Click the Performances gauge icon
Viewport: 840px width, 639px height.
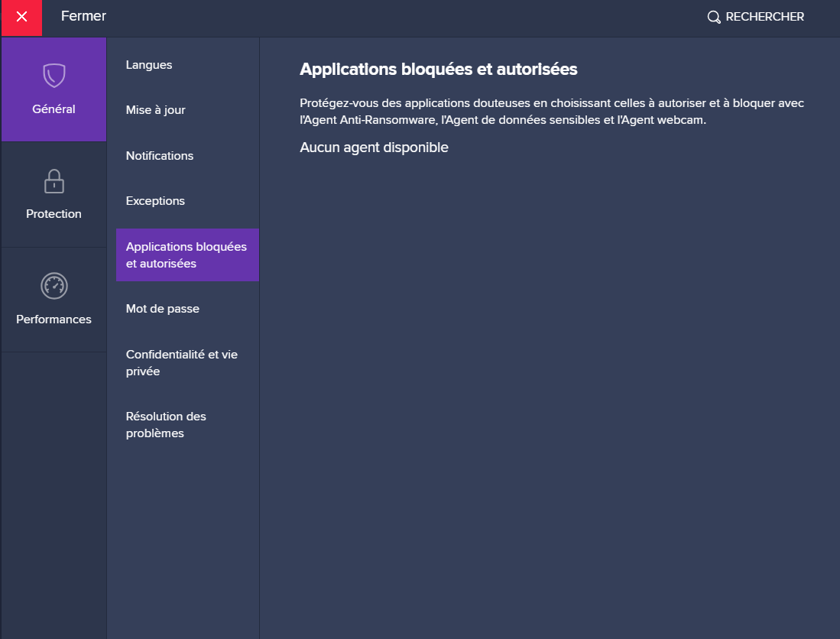tap(54, 286)
